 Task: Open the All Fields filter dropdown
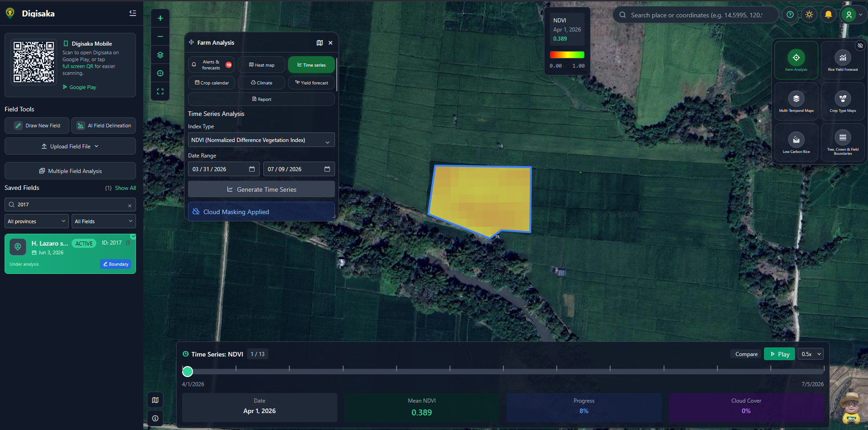click(x=104, y=221)
